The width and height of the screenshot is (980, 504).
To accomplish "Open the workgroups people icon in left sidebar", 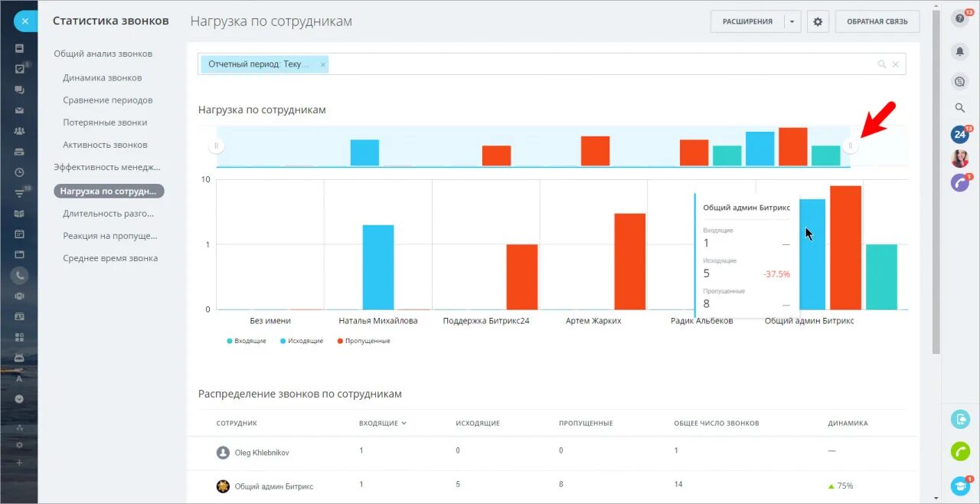I will [x=19, y=131].
